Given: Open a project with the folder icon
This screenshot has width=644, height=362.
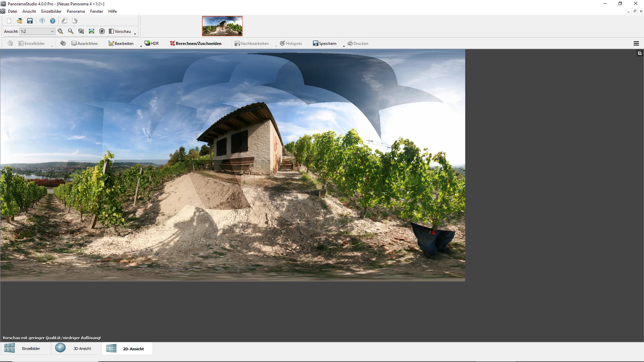Looking at the screenshot, I should (19, 21).
